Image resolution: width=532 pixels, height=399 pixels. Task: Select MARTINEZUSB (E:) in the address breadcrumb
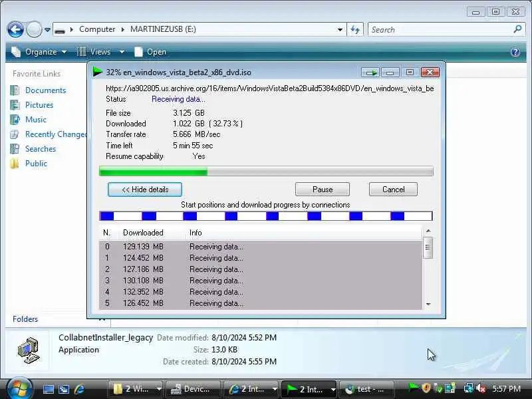pyautogui.click(x=163, y=29)
